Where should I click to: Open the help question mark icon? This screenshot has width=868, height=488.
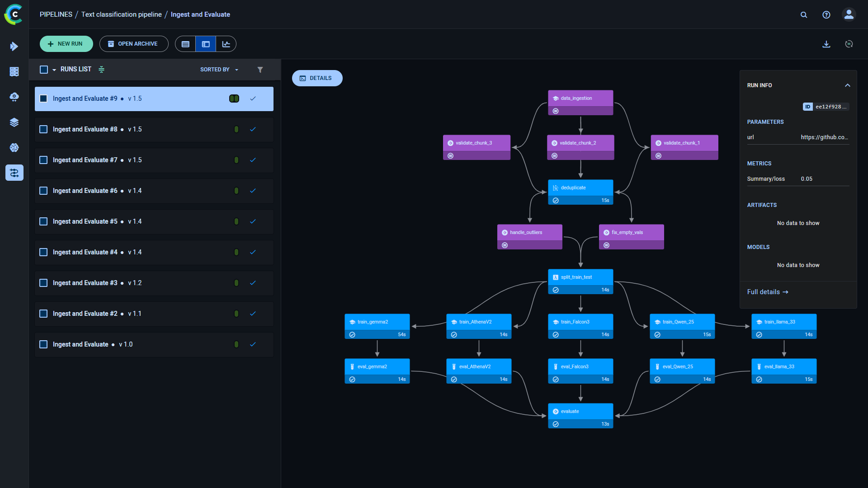[x=826, y=15]
